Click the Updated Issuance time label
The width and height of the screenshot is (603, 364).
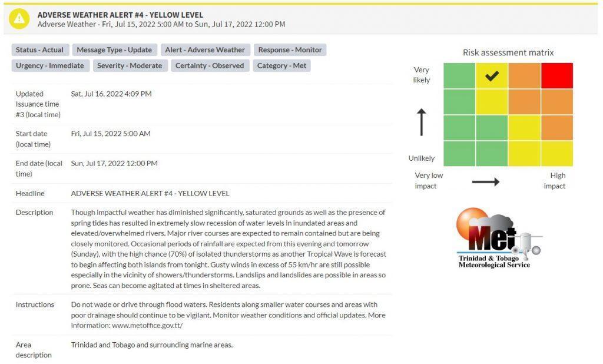pos(38,104)
